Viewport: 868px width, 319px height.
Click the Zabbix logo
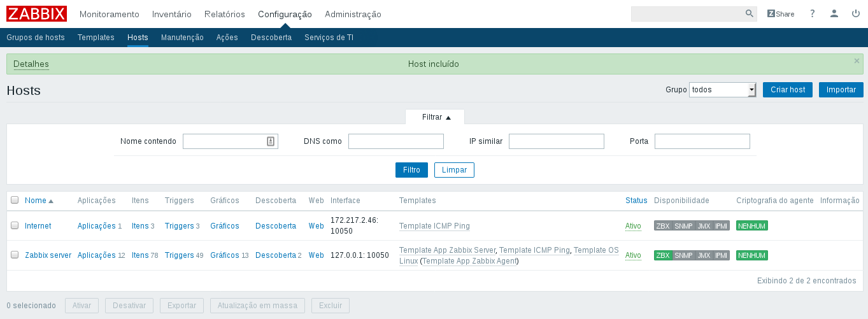click(x=36, y=14)
